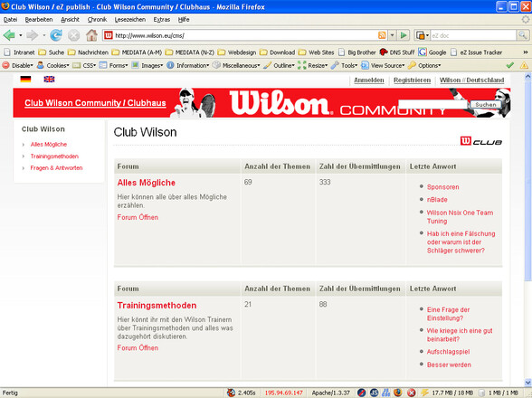The image size is (532, 398).
Task: Switch language via German flag
Action: click(x=25, y=80)
